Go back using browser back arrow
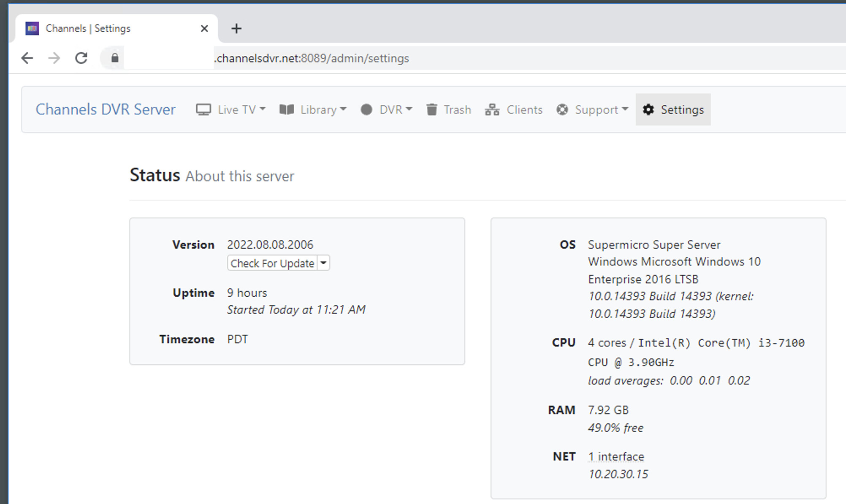Screen dimensions: 846x504 point(27,58)
